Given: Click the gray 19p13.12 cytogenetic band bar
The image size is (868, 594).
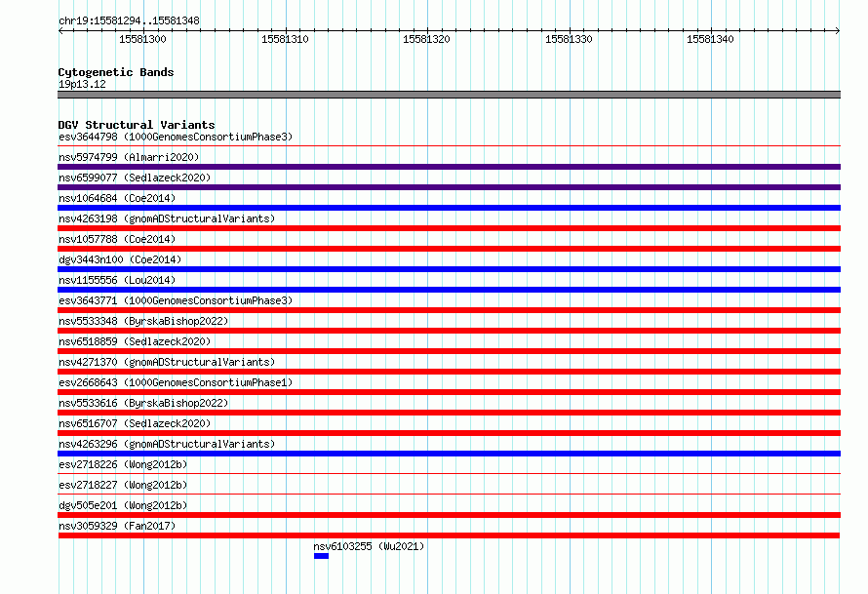Looking at the screenshot, I should (449, 95).
